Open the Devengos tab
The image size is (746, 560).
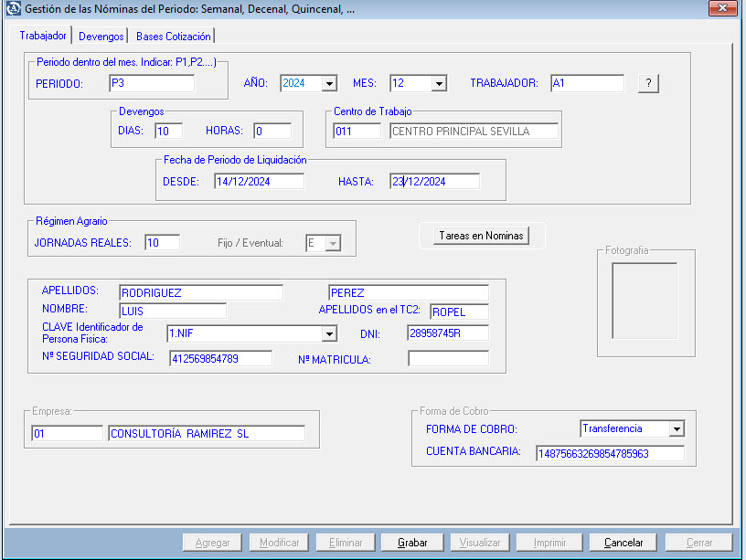click(x=101, y=37)
